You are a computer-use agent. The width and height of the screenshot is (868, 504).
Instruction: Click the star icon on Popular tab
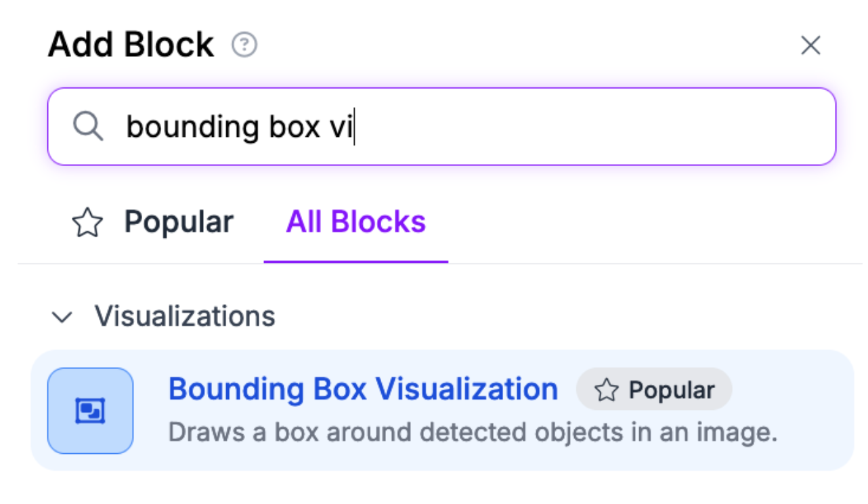tap(87, 223)
